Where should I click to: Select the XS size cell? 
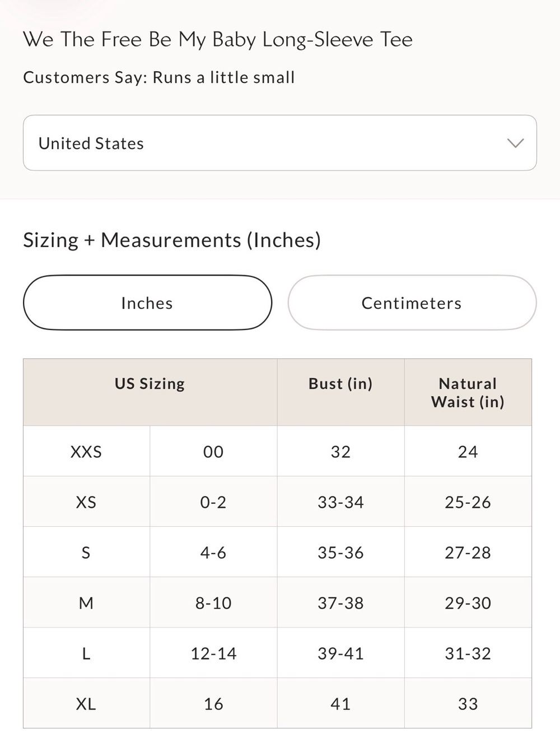point(86,502)
